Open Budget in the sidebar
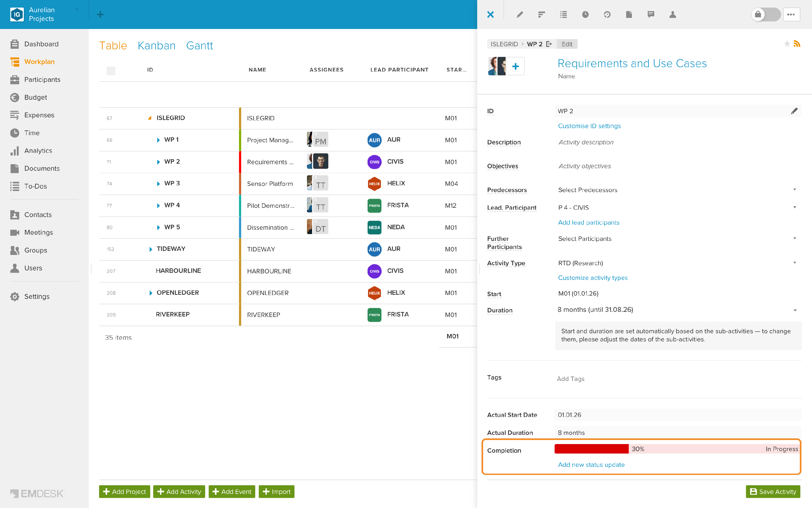The image size is (812, 508). click(x=35, y=98)
